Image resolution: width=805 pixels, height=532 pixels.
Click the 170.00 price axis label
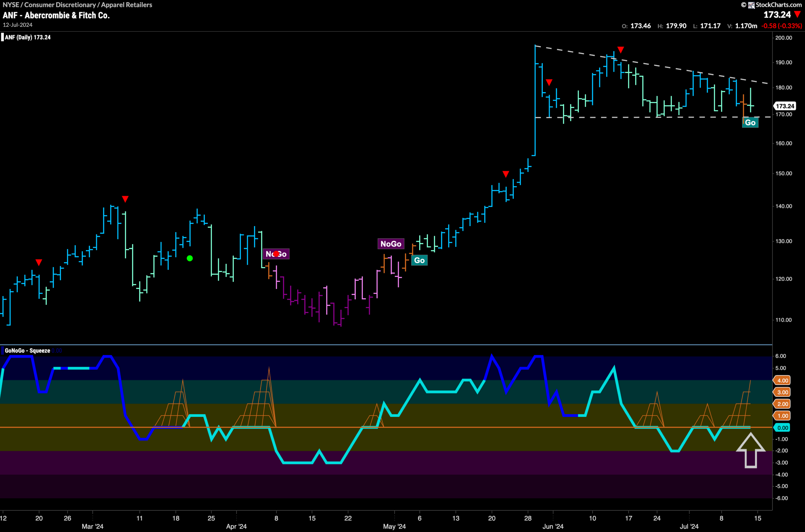(x=784, y=114)
